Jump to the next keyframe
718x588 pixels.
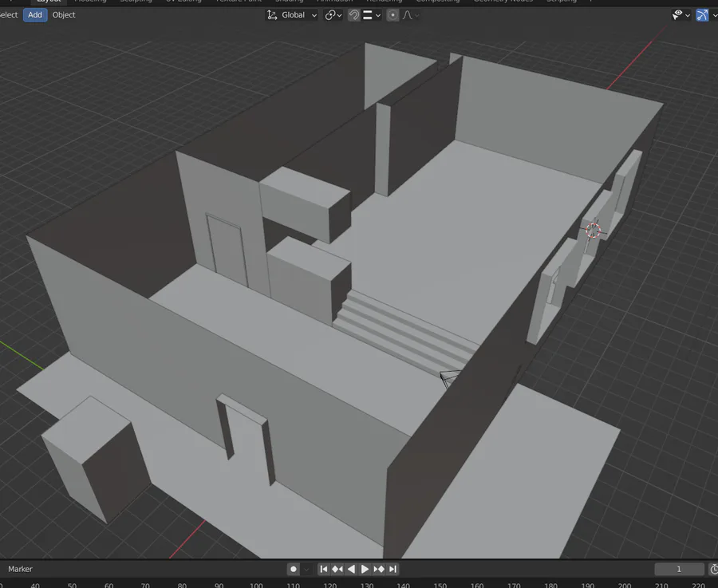click(379, 569)
